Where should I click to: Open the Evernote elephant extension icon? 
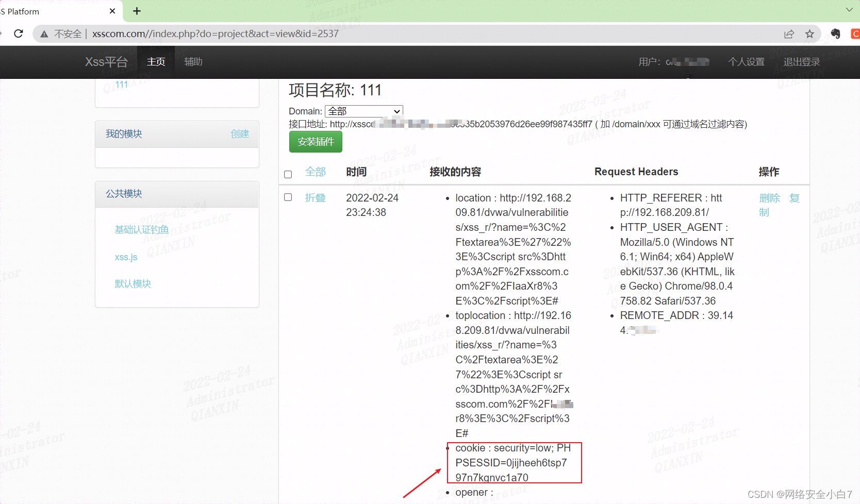pyautogui.click(x=836, y=34)
